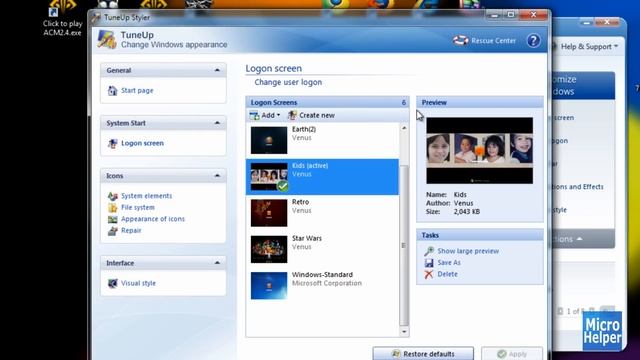Open the Logon screen section

pyautogui.click(x=142, y=143)
